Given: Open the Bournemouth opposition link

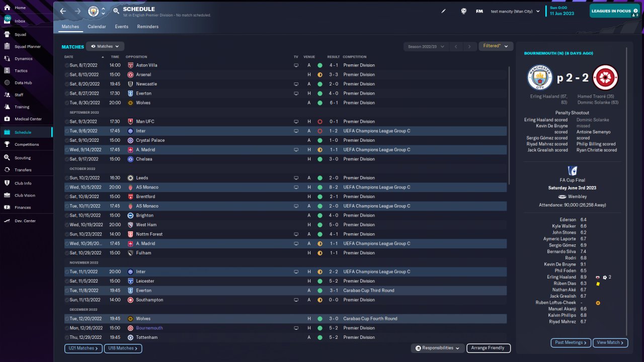Looking at the screenshot, I should coord(149,328).
